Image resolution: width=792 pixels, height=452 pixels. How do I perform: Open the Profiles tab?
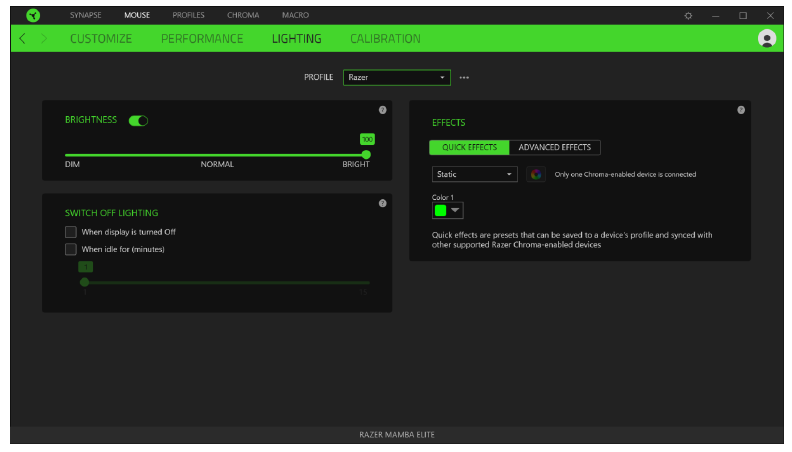click(x=188, y=15)
